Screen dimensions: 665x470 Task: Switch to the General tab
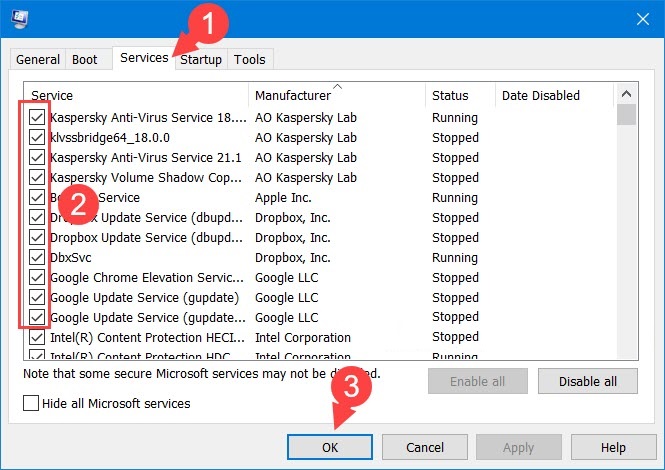click(38, 59)
